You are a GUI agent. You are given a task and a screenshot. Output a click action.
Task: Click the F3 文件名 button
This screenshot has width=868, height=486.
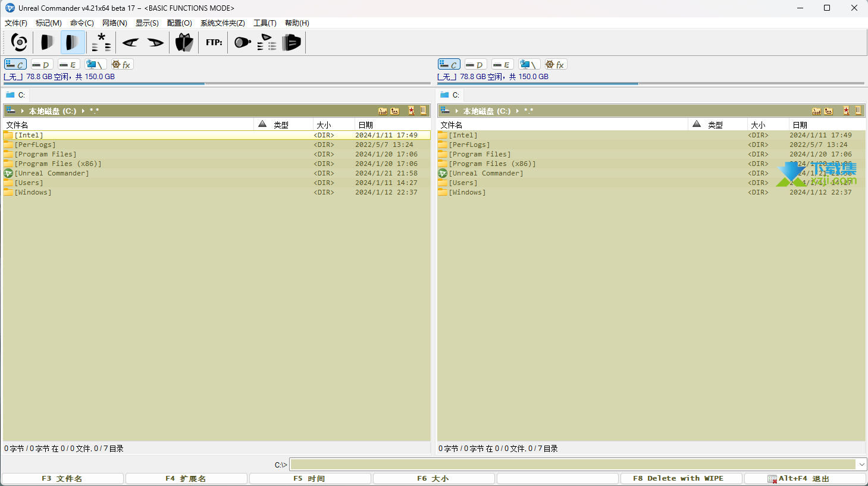coord(62,479)
